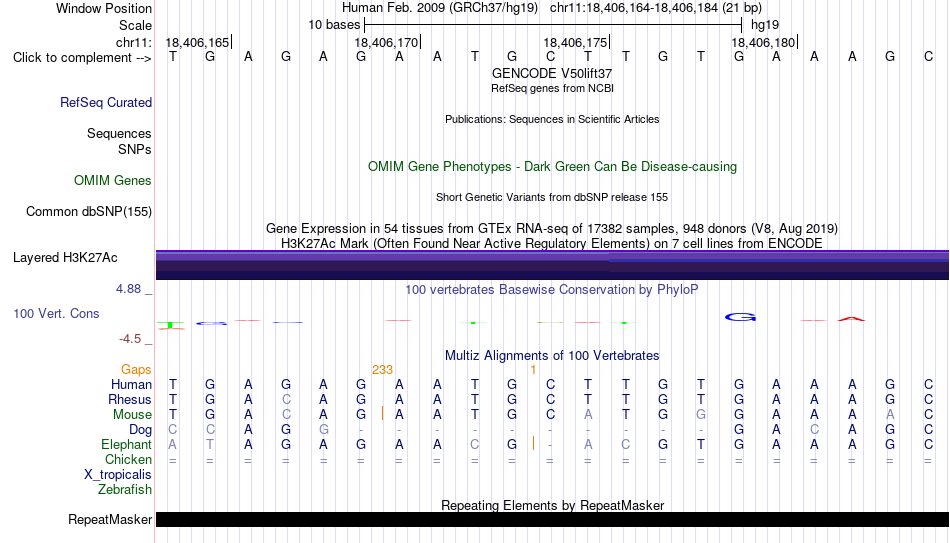Image resolution: width=950 pixels, height=543 pixels.
Task: Click the hg19 label beside scale bar
Action: click(x=765, y=25)
